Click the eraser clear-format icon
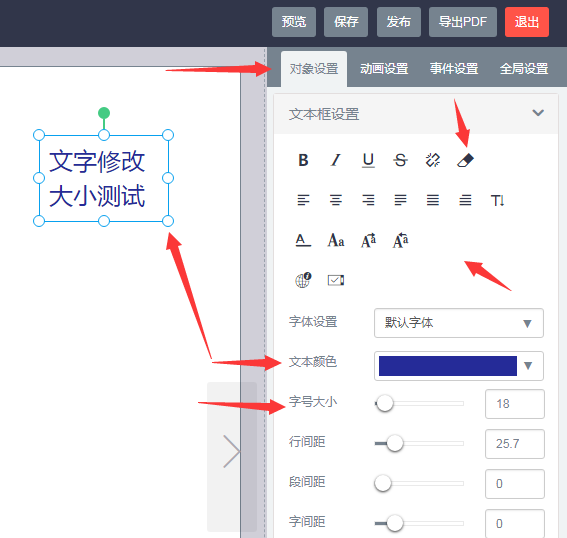567x538 pixels. (x=465, y=160)
